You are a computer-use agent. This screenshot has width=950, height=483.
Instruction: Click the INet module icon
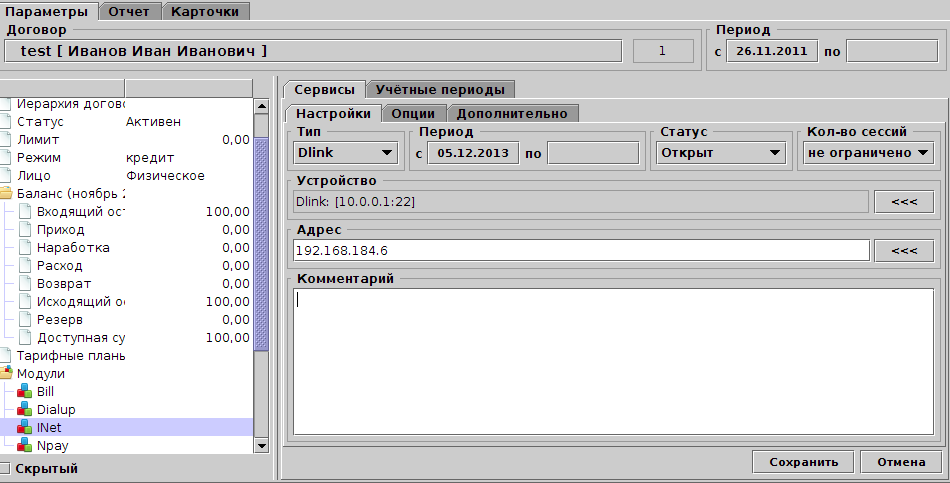(x=25, y=428)
